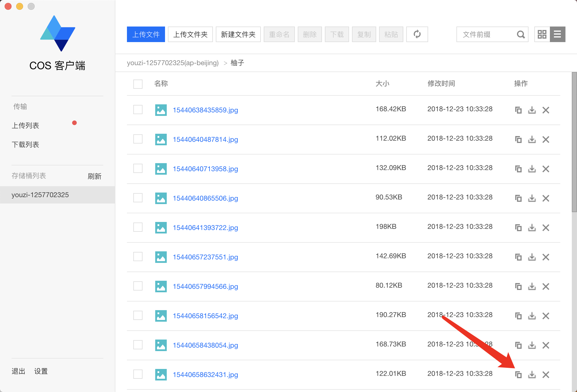Select the youzi-1257702325 bucket in the sidebar
577x392 pixels.
click(x=40, y=195)
